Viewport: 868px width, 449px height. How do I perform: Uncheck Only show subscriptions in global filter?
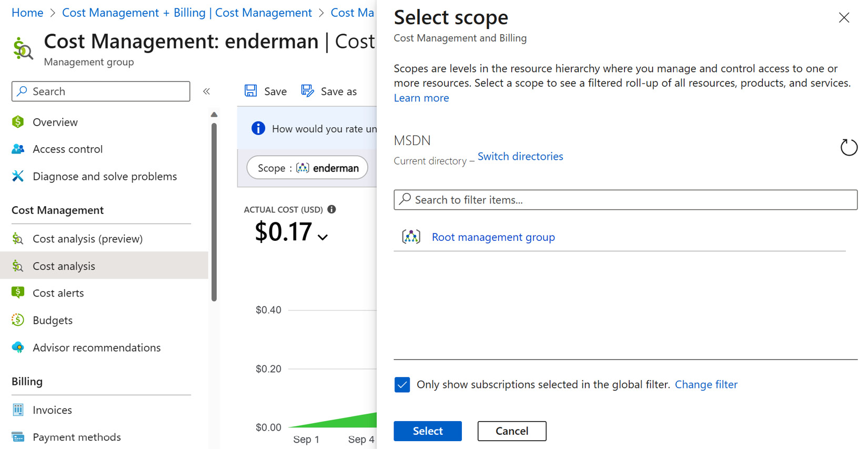(402, 385)
